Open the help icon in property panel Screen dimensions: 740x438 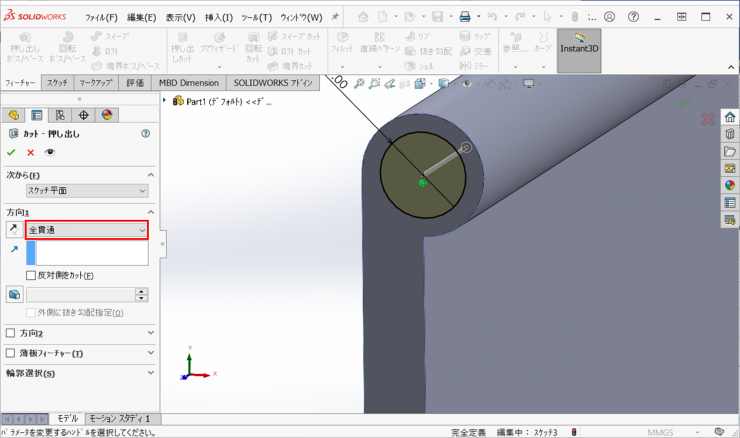(146, 133)
